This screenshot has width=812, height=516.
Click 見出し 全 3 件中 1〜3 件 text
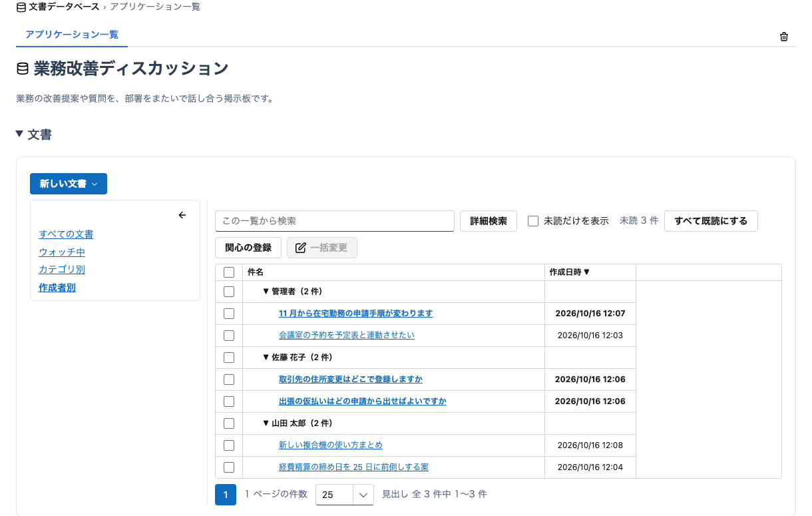pyautogui.click(x=435, y=495)
